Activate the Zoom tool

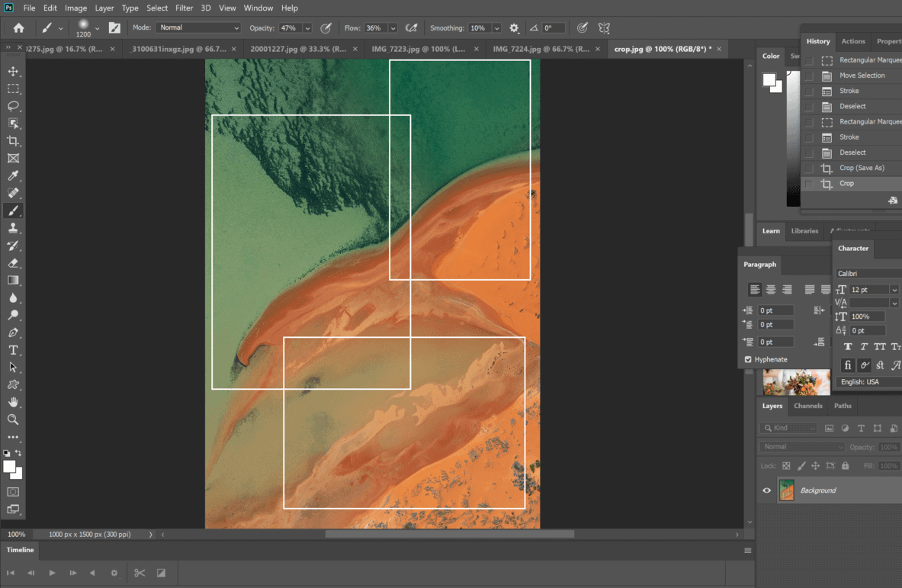tap(13, 419)
